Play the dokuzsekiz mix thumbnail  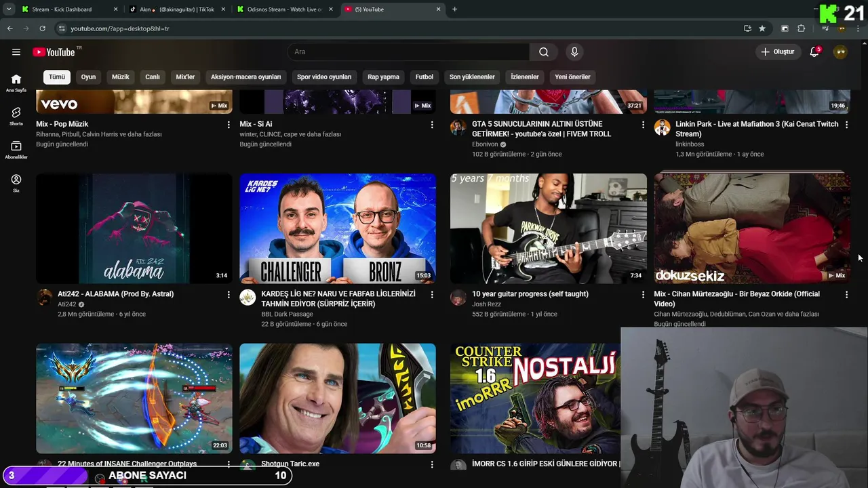coord(752,228)
